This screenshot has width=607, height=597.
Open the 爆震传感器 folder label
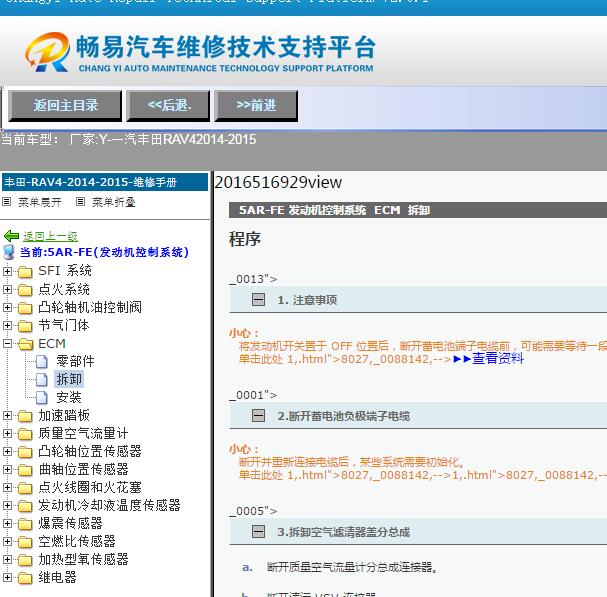(70, 523)
